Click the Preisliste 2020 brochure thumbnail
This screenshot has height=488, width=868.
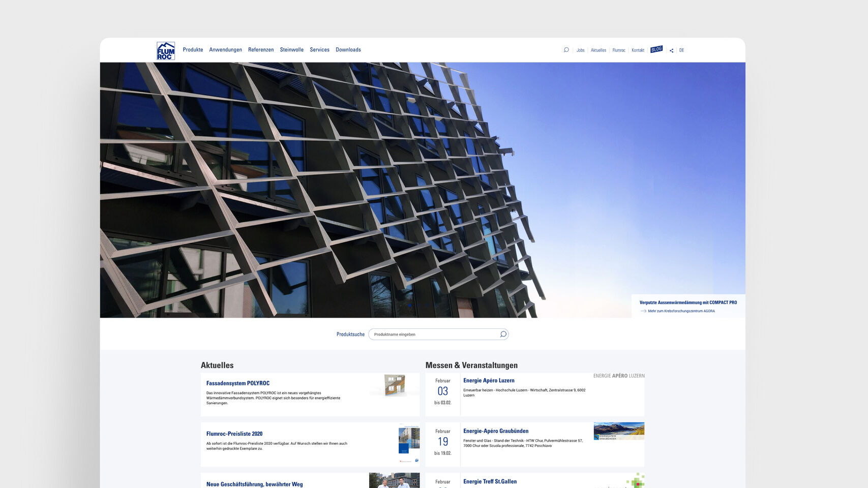click(x=409, y=443)
